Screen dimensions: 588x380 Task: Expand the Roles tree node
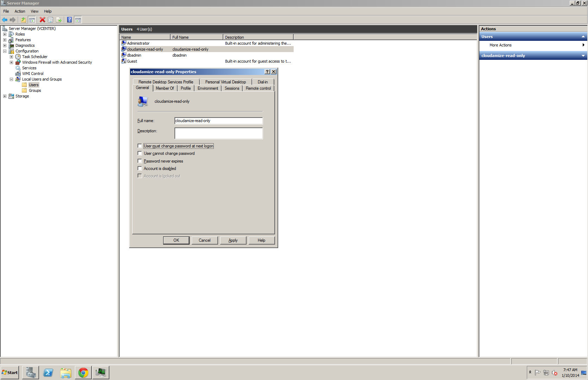(5, 34)
